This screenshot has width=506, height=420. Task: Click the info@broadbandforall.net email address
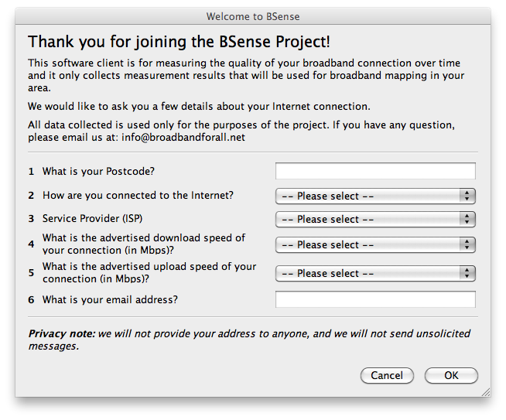pos(183,137)
